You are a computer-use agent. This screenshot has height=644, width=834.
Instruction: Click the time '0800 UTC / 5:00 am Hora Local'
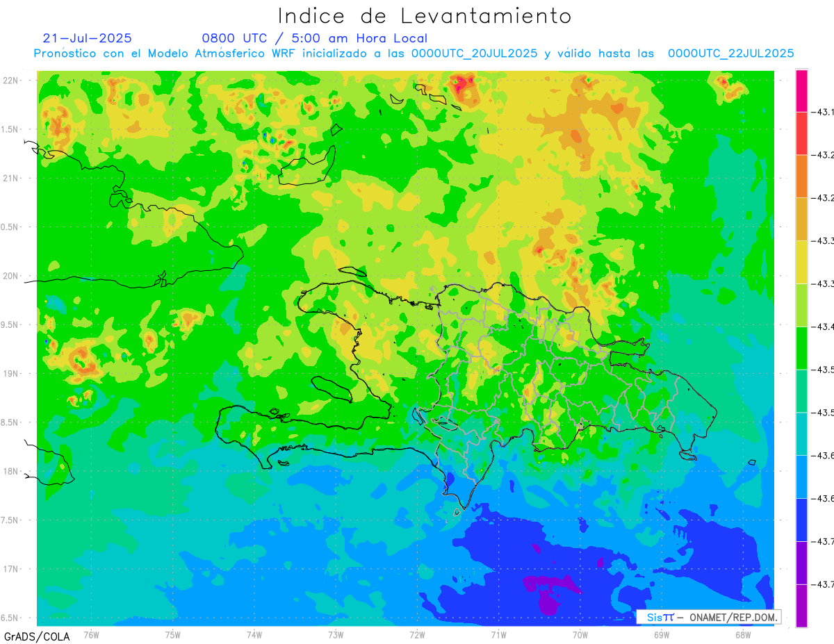coord(314,39)
